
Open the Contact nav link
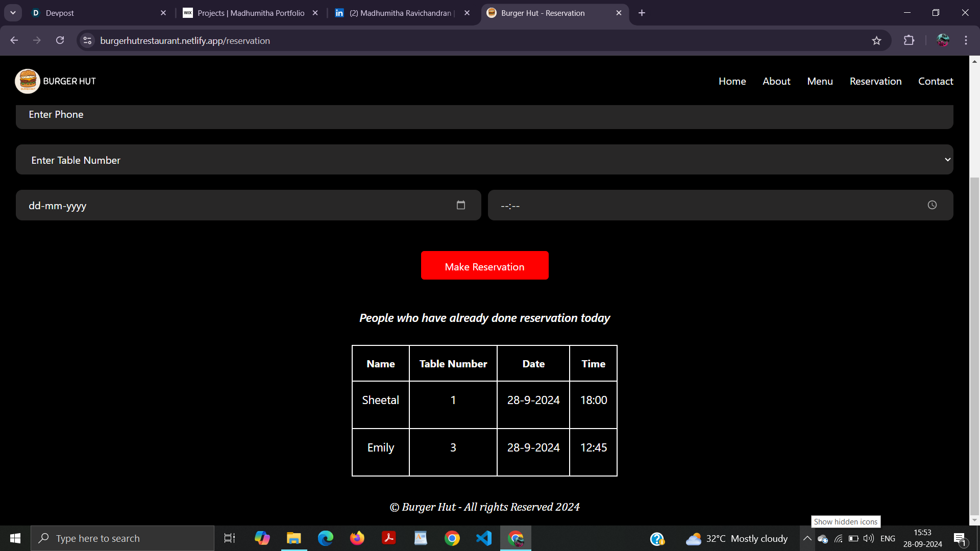pos(936,81)
